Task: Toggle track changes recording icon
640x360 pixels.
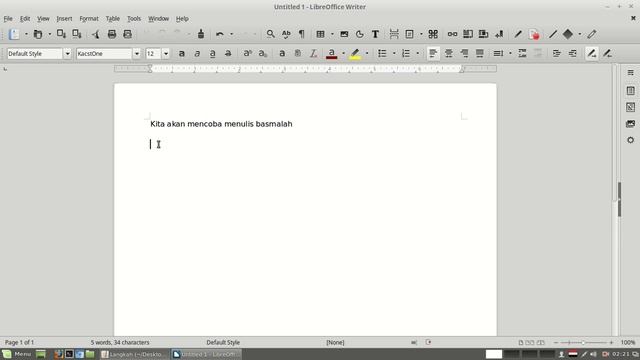Action: tap(534, 34)
